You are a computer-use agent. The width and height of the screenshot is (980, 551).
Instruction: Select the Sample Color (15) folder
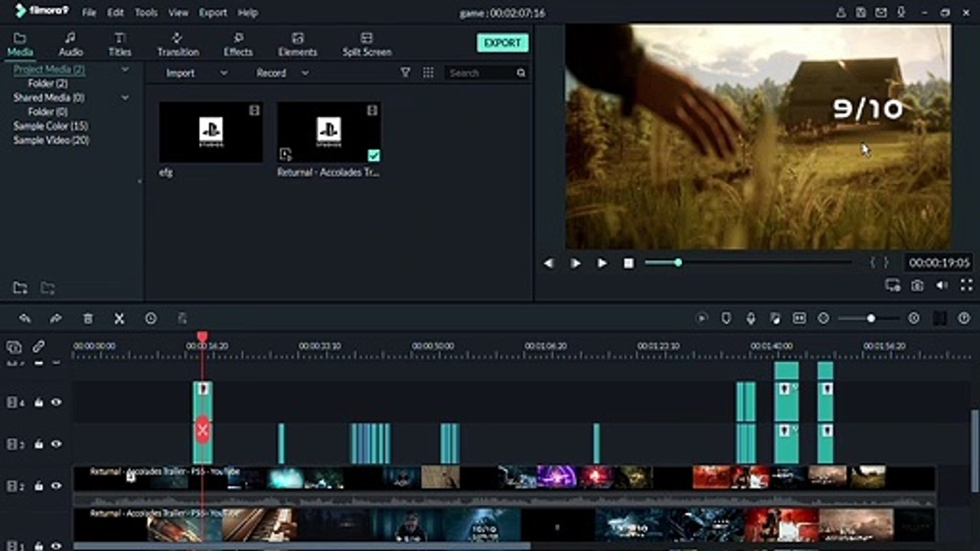[x=51, y=126]
